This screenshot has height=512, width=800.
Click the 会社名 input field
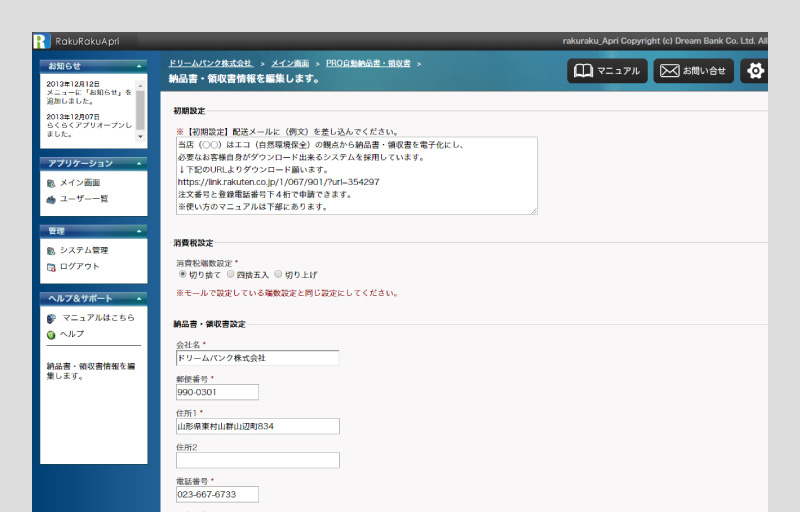(258, 358)
